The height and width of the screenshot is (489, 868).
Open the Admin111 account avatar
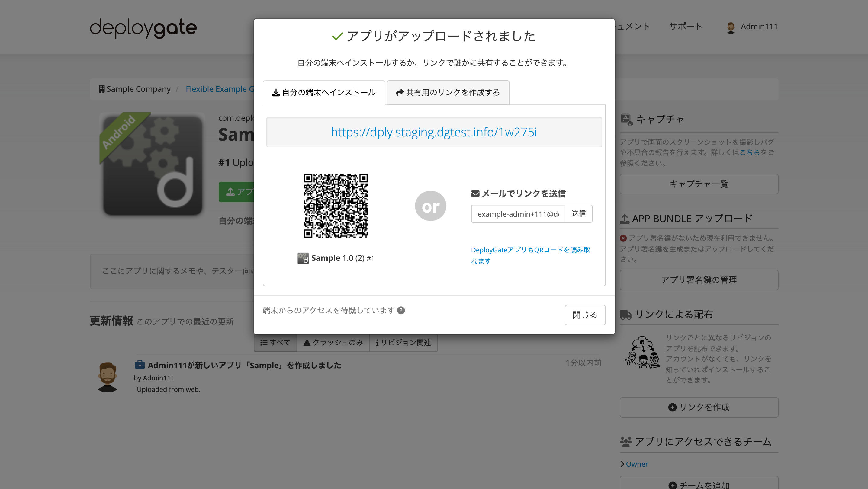(731, 27)
